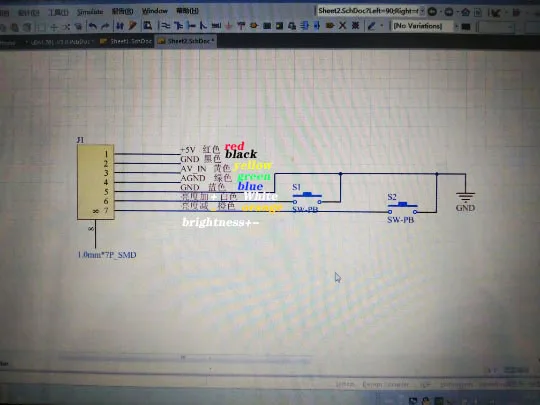Click the hierarchy up/down navigation icon

coord(120,26)
